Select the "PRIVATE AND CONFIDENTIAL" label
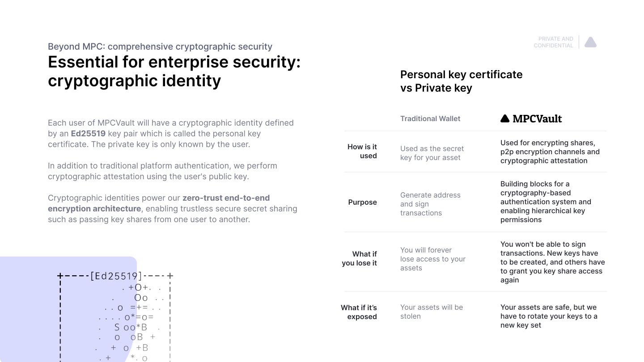The image size is (644, 362). (554, 42)
